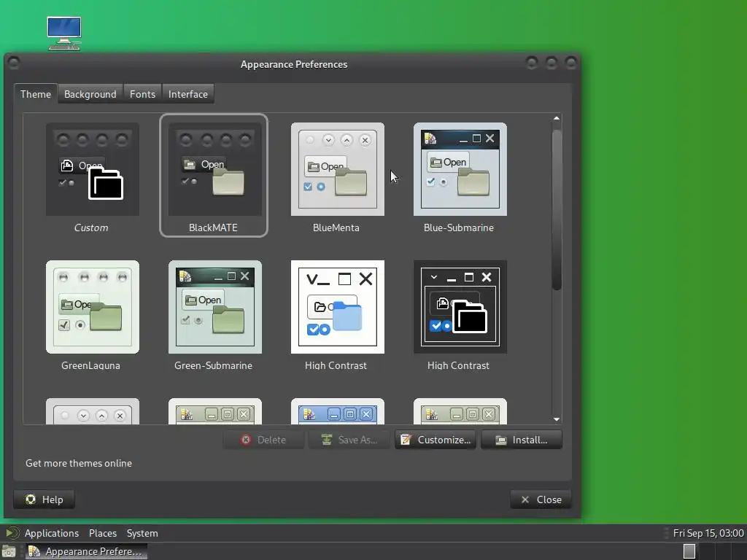Select the Custom theme thumbnail
This screenshot has height=560, width=747.
coord(93,169)
